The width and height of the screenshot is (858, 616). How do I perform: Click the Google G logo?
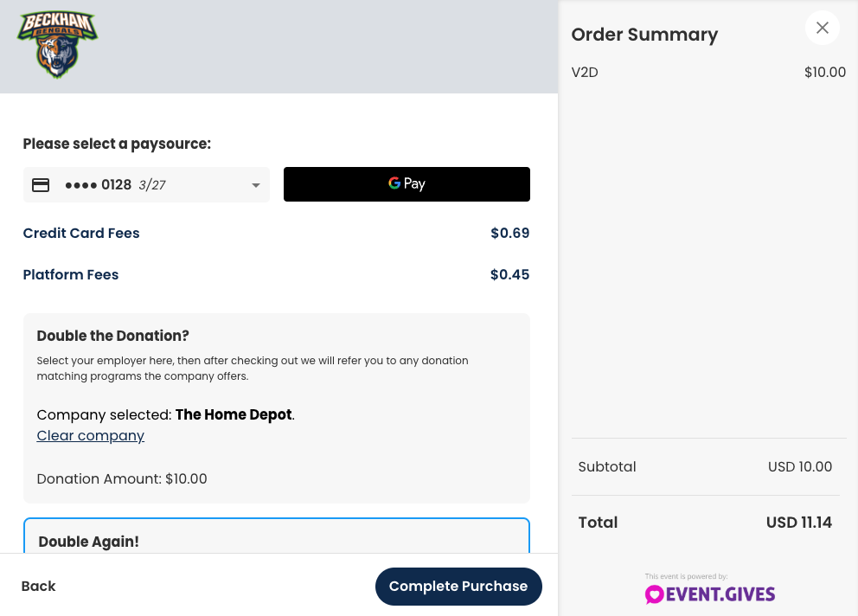[x=394, y=183]
